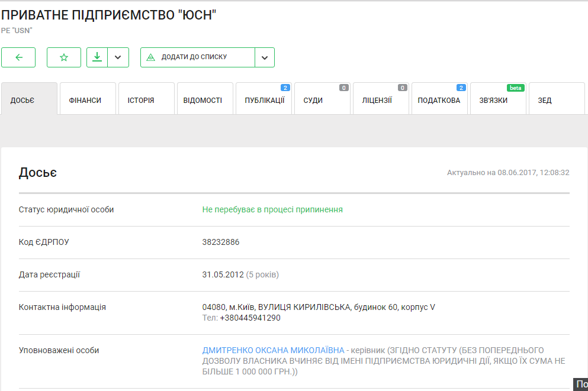Click the ЄДРПОУ code 38232886
The width and height of the screenshot is (588, 391).
(x=221, y=242)
